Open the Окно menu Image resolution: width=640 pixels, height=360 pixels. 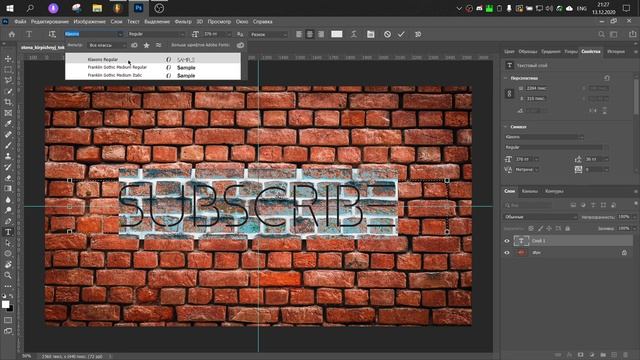coord(242,22)
